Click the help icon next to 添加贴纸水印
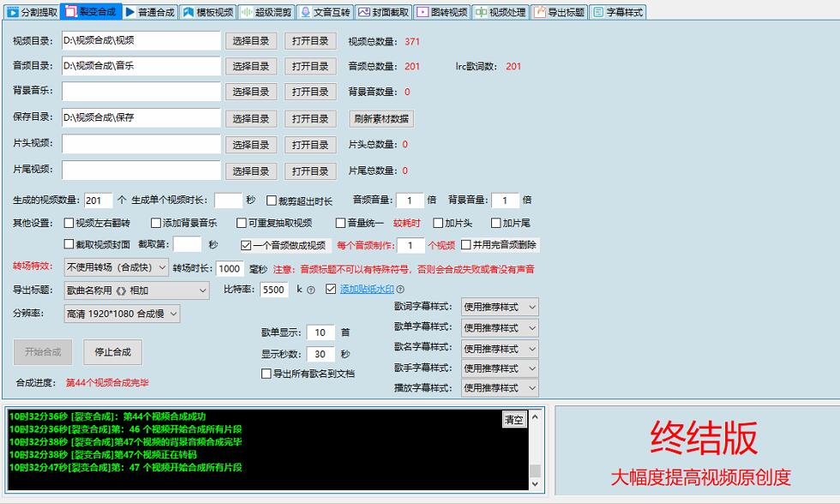840x504 pixels. [x=400, y=290]
